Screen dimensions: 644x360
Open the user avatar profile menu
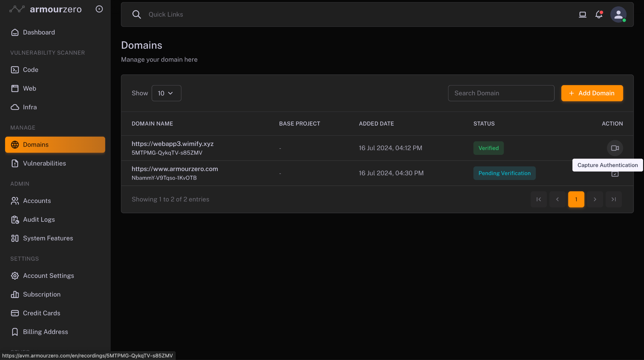(618, 14)
